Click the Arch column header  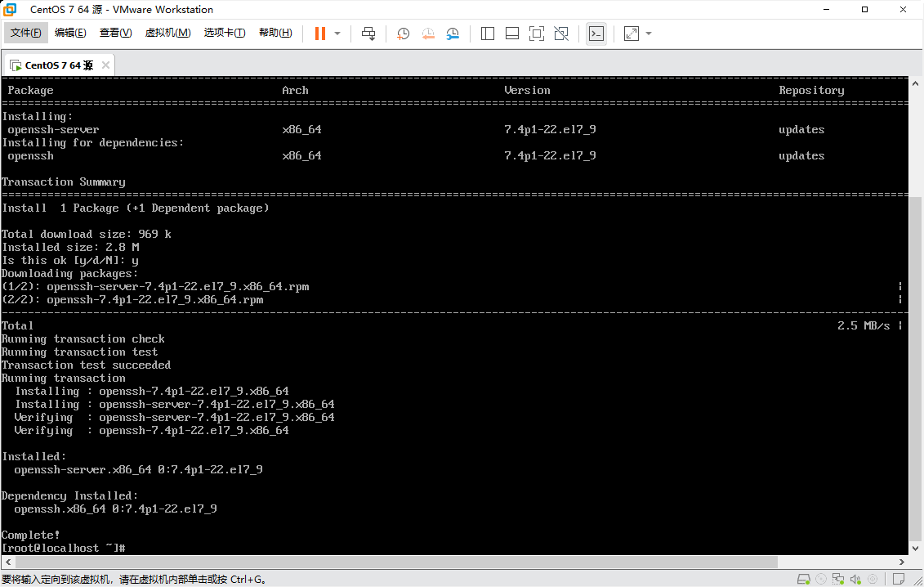click(x=295, y=90)
